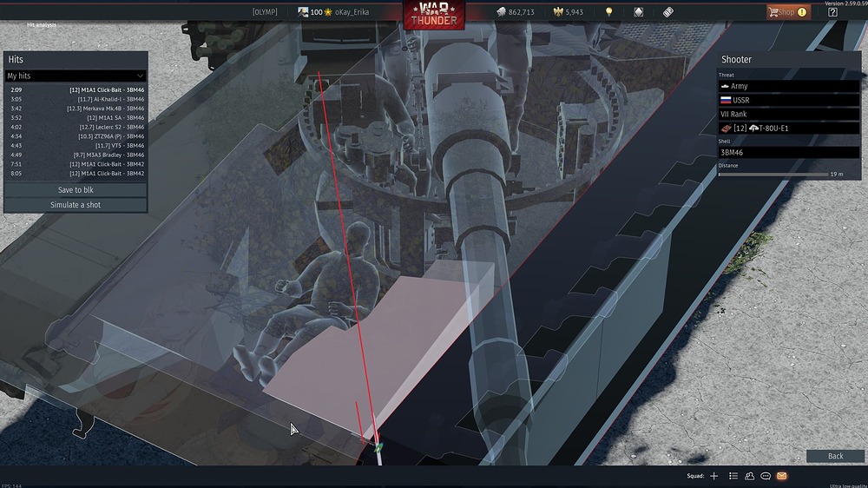Open oKay_Erika player profile
Screen dimensions: 868x488
[x=352, y=11]
